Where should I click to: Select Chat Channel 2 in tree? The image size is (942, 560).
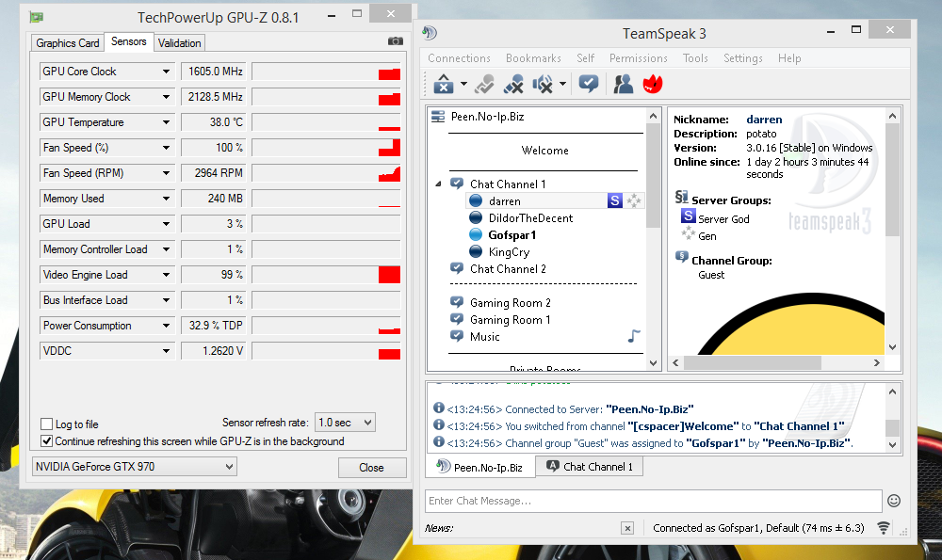(508, 269)
